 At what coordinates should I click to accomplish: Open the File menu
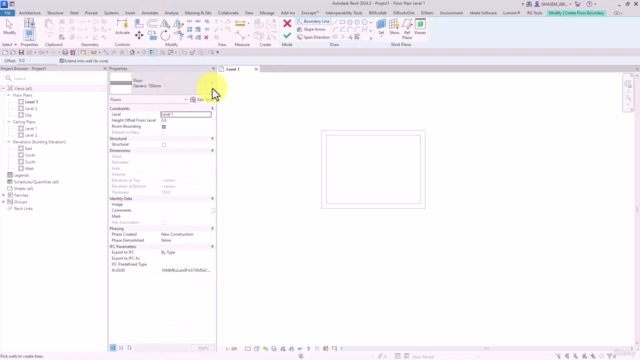click(7, 13)
